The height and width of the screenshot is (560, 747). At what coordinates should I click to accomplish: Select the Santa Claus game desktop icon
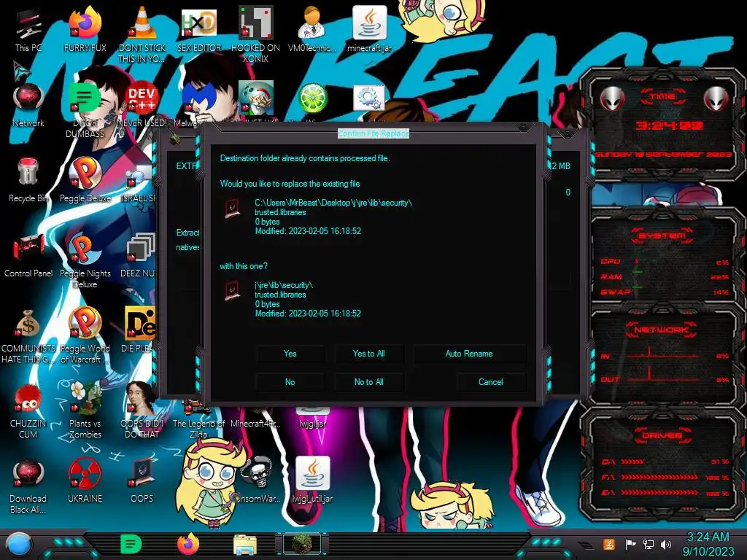[x=255, y=98]
